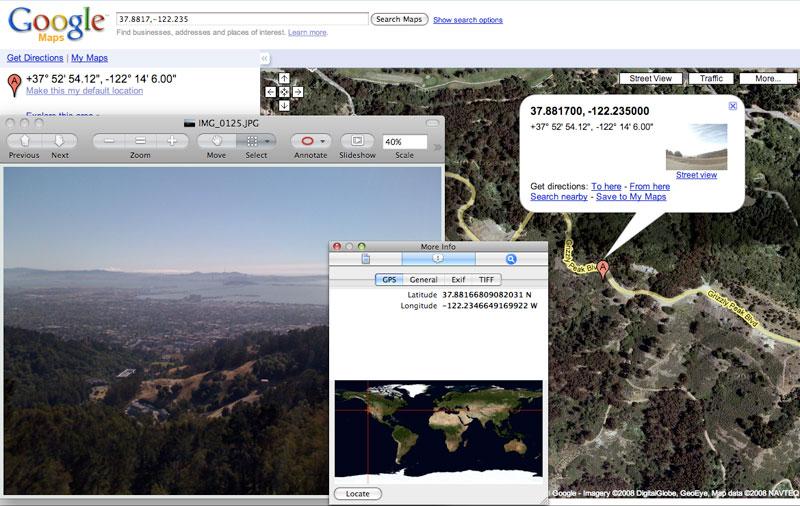The height and width of the screenshot is (506, 800).
Task: Select the GPS tab in More Info
Action: pyautogui.click(x=389, y=280)
